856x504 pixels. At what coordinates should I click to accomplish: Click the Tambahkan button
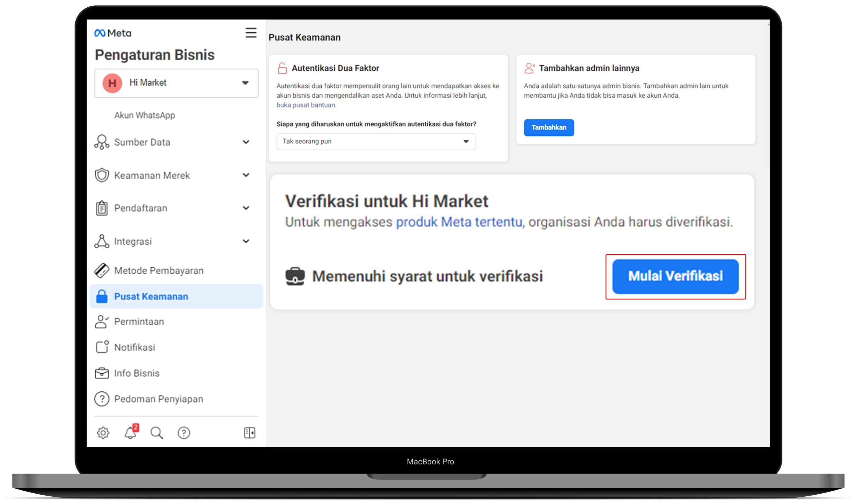coord(549,127)
